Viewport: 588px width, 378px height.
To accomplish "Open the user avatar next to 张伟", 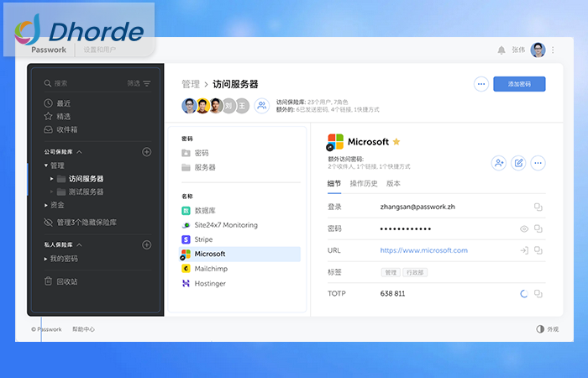I will [x=538, y=50].
